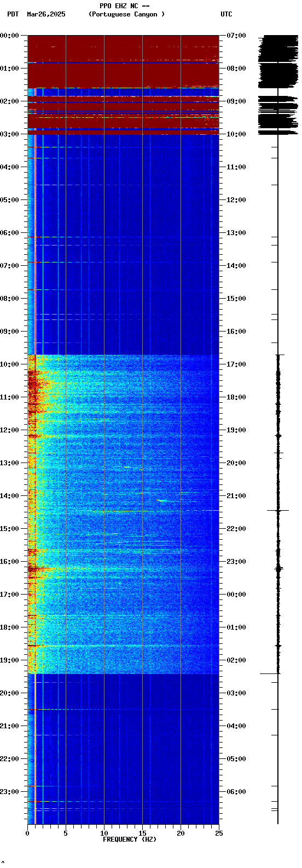The image size is (302, 868).
Task: Click the PDT axis "14:00" label
Action: click(10, 496)
